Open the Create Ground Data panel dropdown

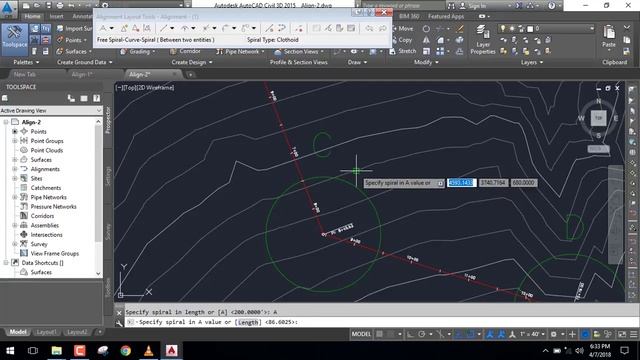tap(110, 62)
